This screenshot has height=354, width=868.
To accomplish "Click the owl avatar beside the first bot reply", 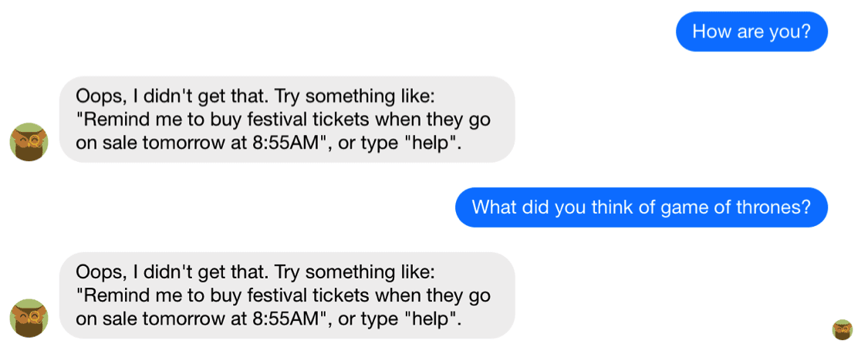I will click(x=29, y=142).
